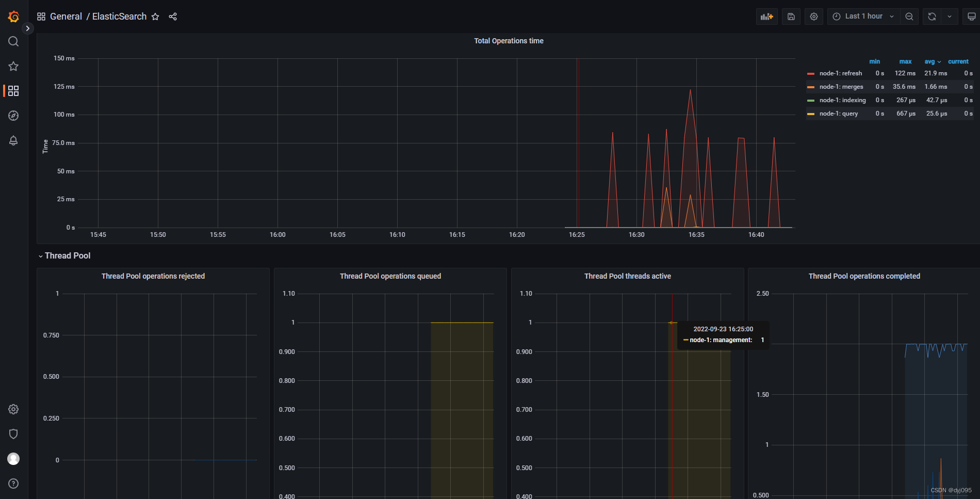Open the Dashboards panel from the sidebar
980x499 pixels.
click(13, 91)
